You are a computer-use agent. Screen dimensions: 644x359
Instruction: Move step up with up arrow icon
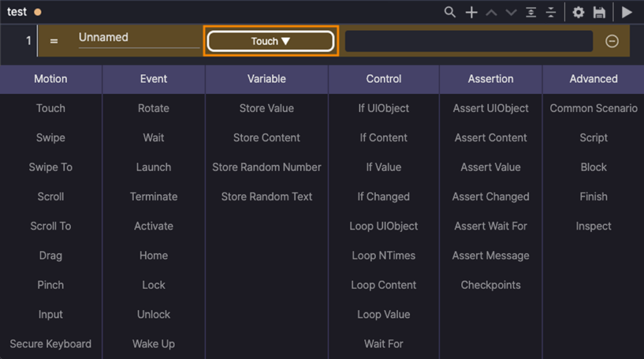point(491,12)
